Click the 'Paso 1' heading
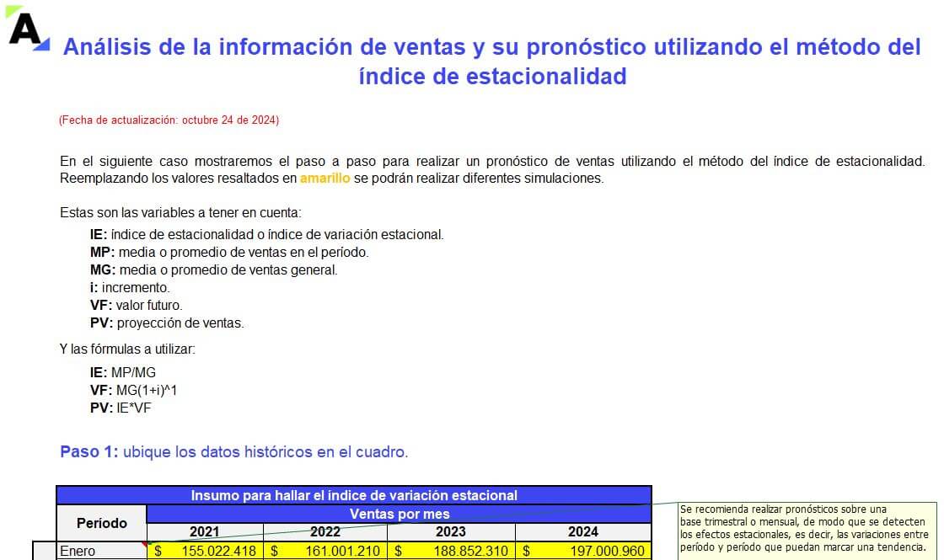 pyautogui.click(x=234, y=451)
